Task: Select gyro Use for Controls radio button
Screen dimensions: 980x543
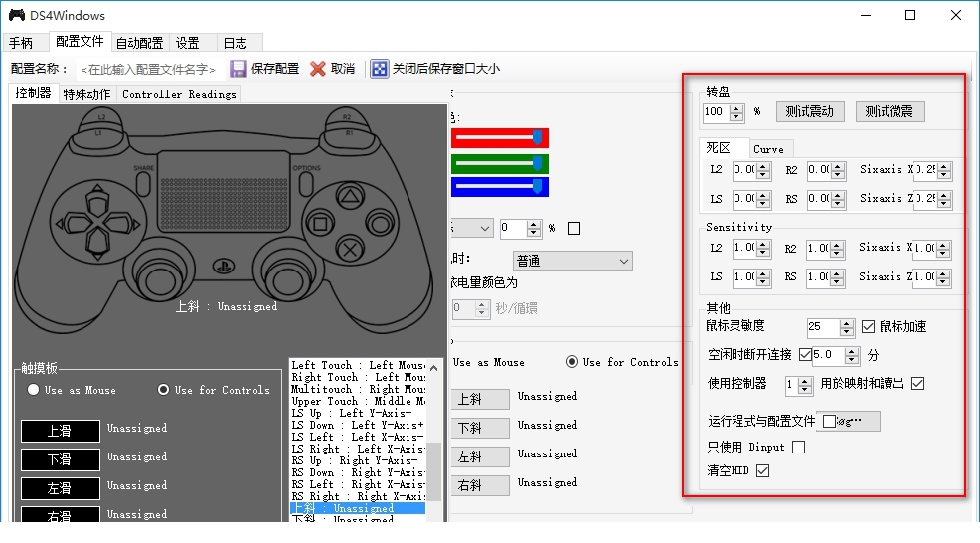Action: pos(572,362)
